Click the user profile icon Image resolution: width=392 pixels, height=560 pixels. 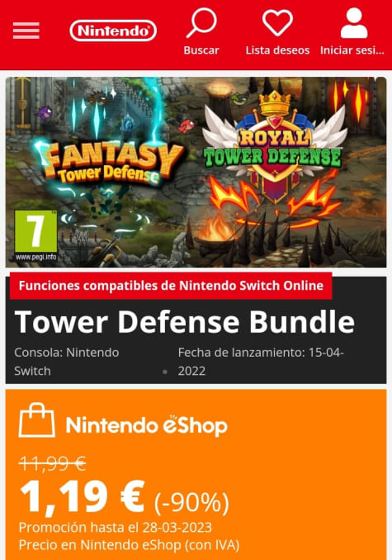click(x=353, y=23)
